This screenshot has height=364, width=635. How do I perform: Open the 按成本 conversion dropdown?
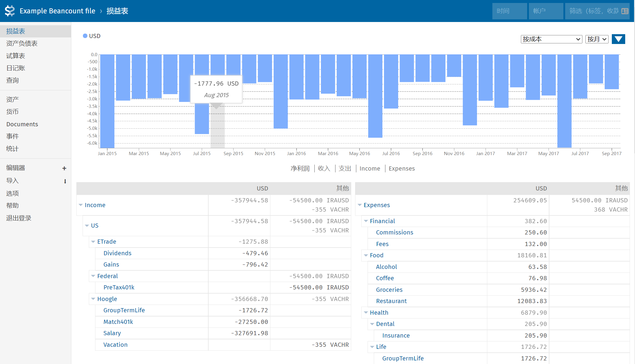pos(552,39)
